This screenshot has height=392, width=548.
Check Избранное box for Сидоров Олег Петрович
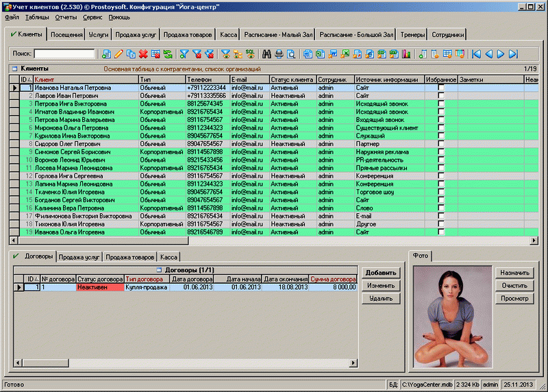coord(441,144)
